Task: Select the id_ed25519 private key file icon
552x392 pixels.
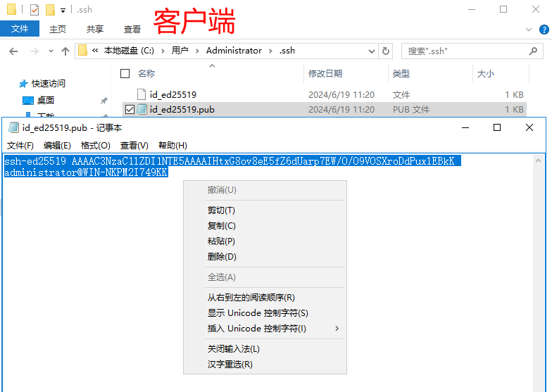Action: tap(141, 94)
